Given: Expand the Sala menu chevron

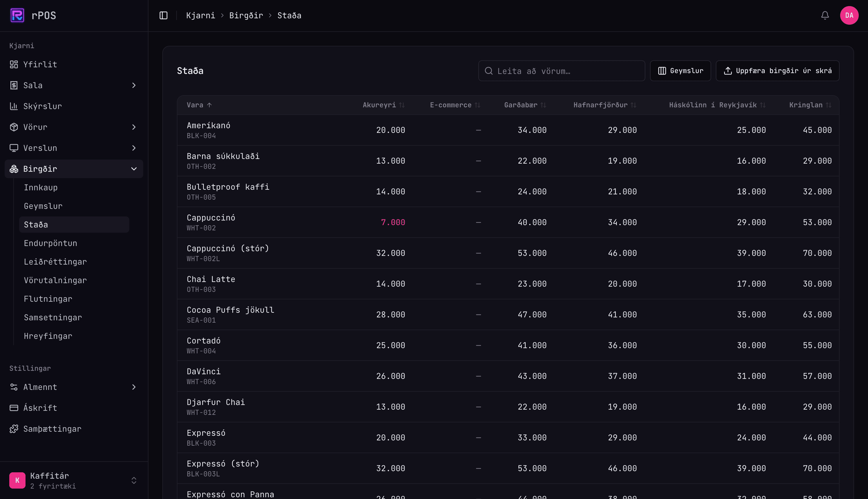Looking at the screenshot, I should tap(134, 85).
